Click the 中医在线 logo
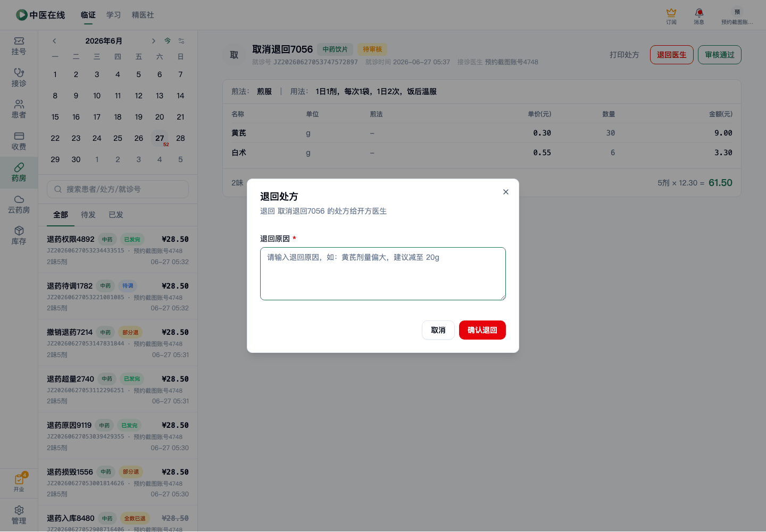 point(40,15)
